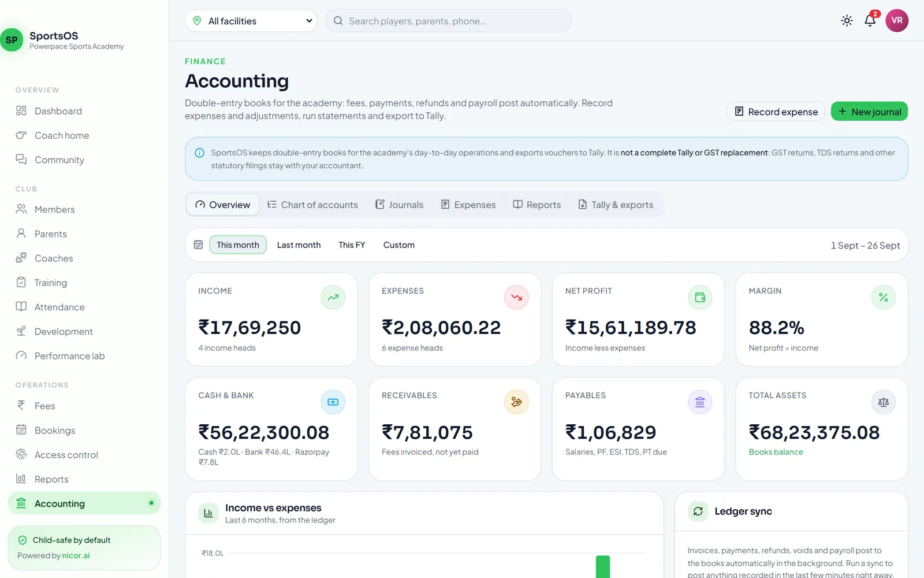Viewport: 924px width, 578px height.
Task: Click the ₹1,06,829 payables value
Action: 611,432
